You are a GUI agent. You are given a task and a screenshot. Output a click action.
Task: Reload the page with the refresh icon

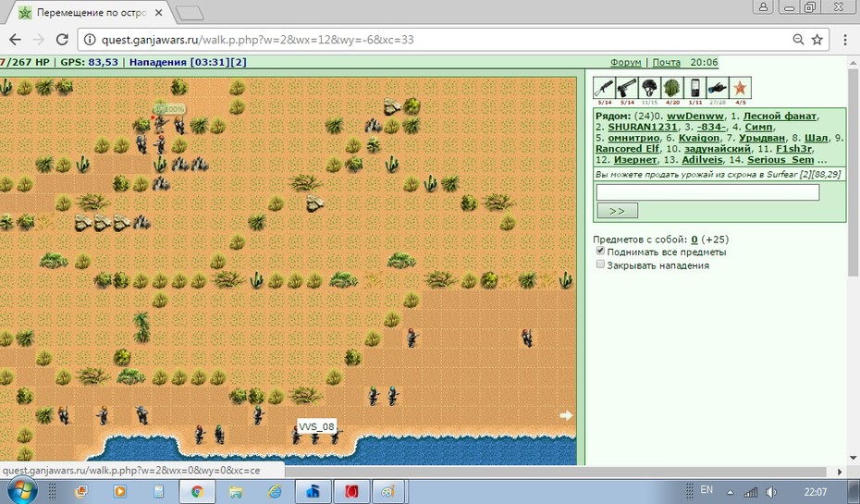(62, 40)
